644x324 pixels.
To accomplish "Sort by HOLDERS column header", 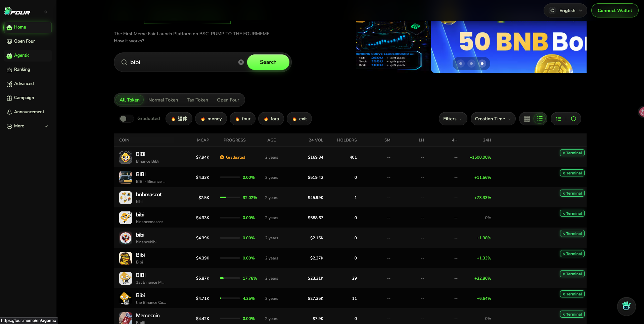I will (347, 140).
